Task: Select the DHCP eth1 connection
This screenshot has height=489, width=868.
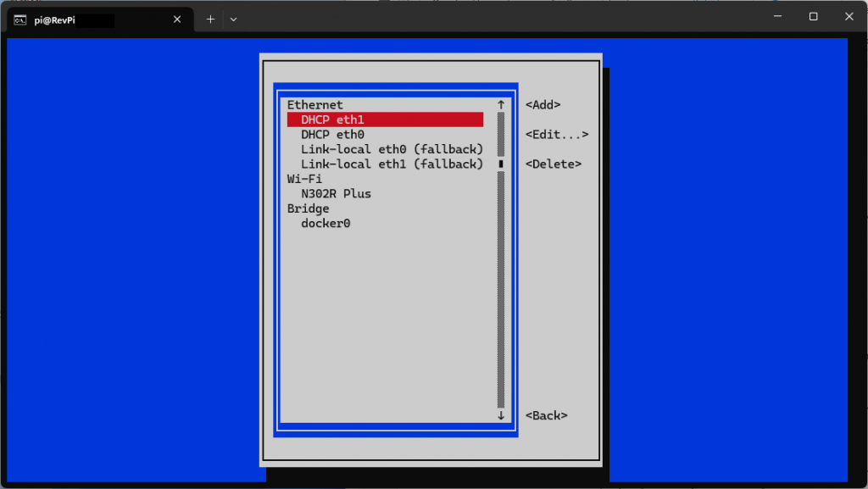Action: (x=386, y=119)
